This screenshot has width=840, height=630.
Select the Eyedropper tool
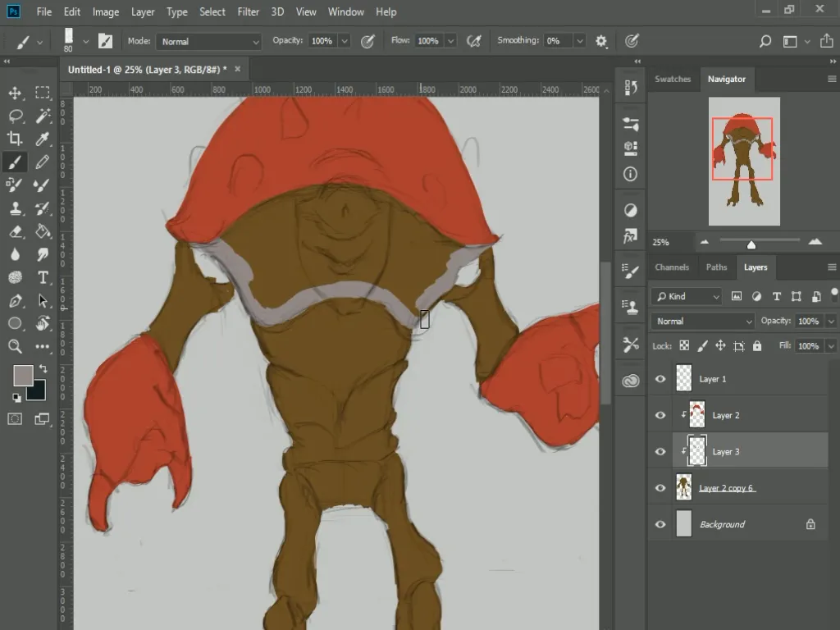point(43,139)
